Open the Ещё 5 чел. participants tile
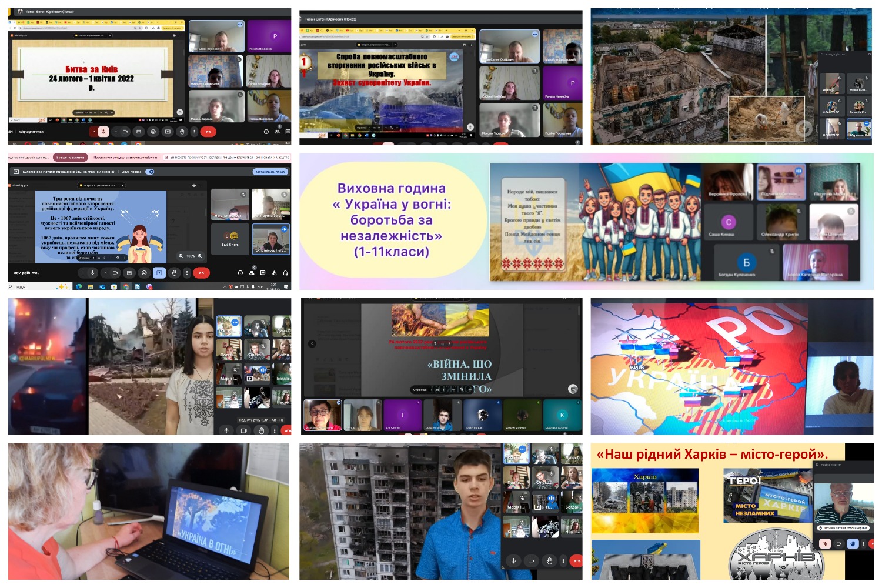The image size is (882, 588). [230, 239]
